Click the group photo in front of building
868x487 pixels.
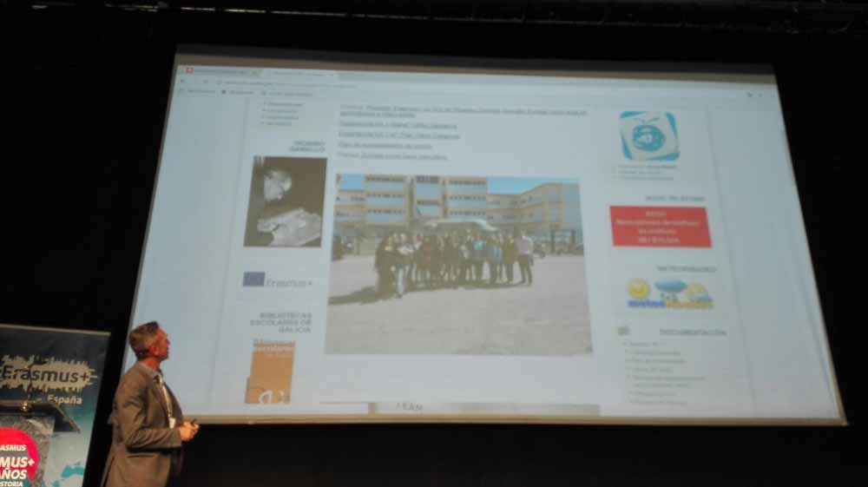pos(457,264)
